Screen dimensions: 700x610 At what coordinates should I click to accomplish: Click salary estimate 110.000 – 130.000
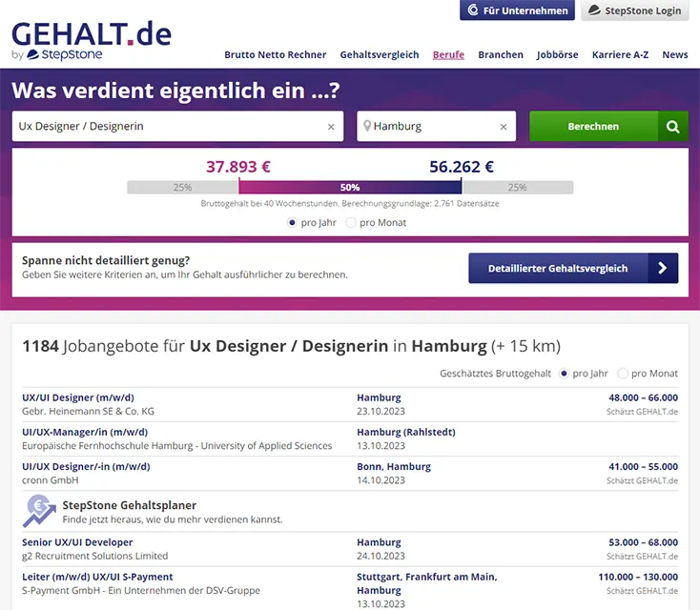pyautogui.click(x=638, y=577)
